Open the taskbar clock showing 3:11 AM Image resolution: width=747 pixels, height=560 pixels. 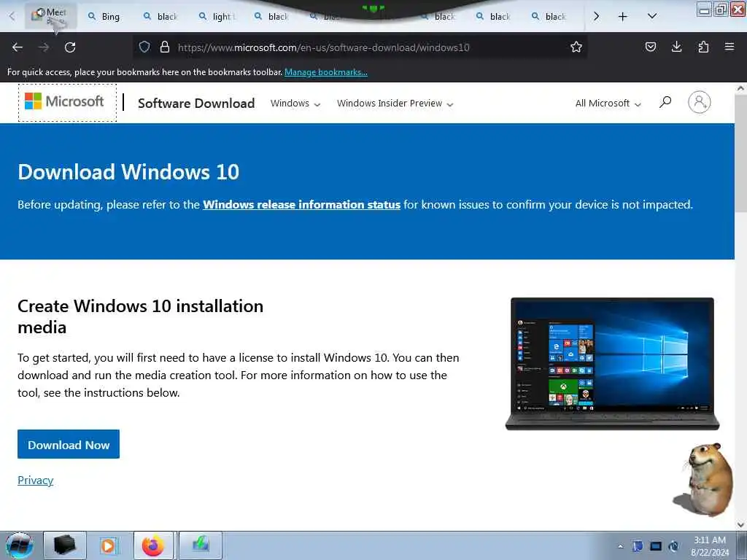tap(710, 545)
